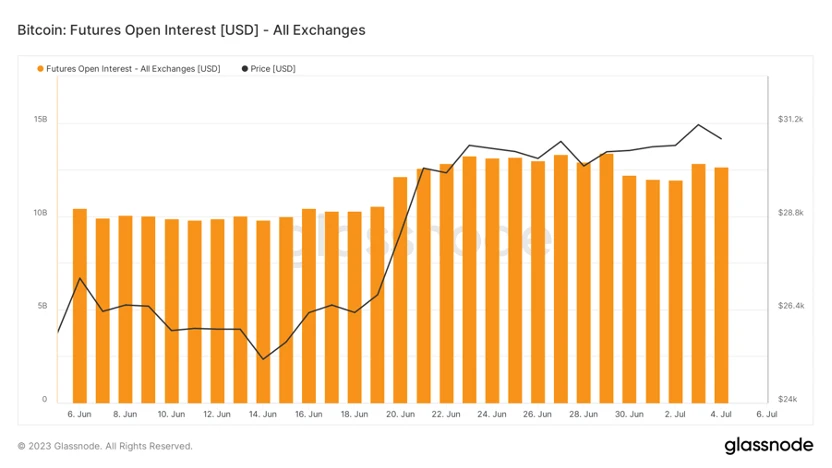The height and width of the screenshot is (468, 832).
Task: Click the 2023 Glassnode copyright text
Action: click(105, 446)
